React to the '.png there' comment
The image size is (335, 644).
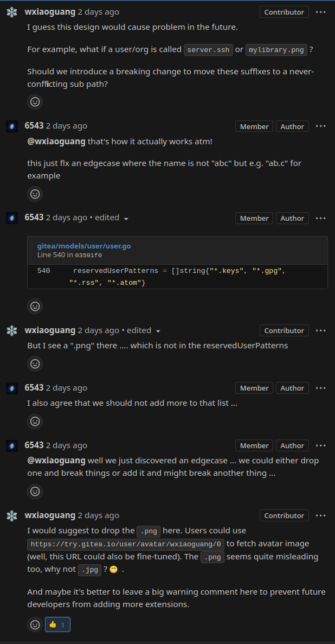click(35, 364)
